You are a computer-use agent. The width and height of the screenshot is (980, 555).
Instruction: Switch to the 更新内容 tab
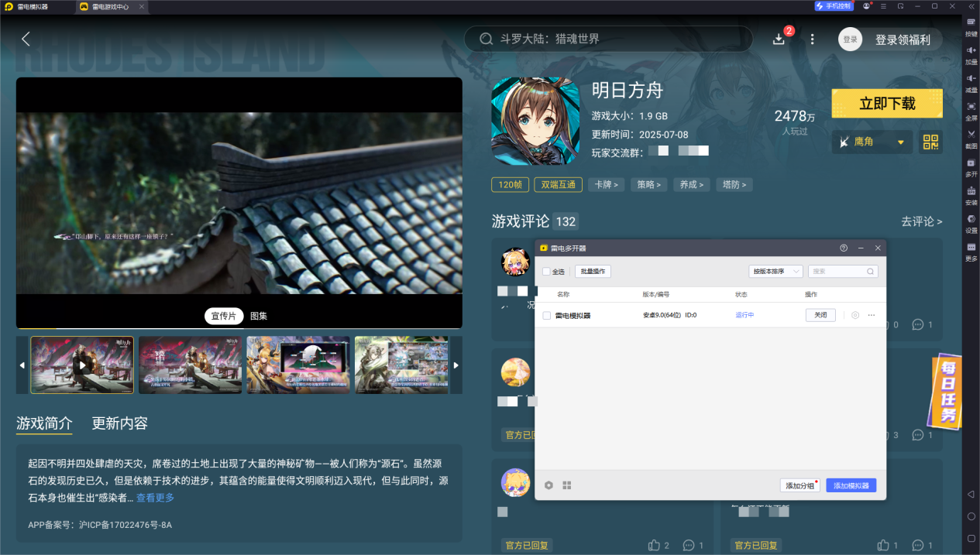(x=119, y=423)
